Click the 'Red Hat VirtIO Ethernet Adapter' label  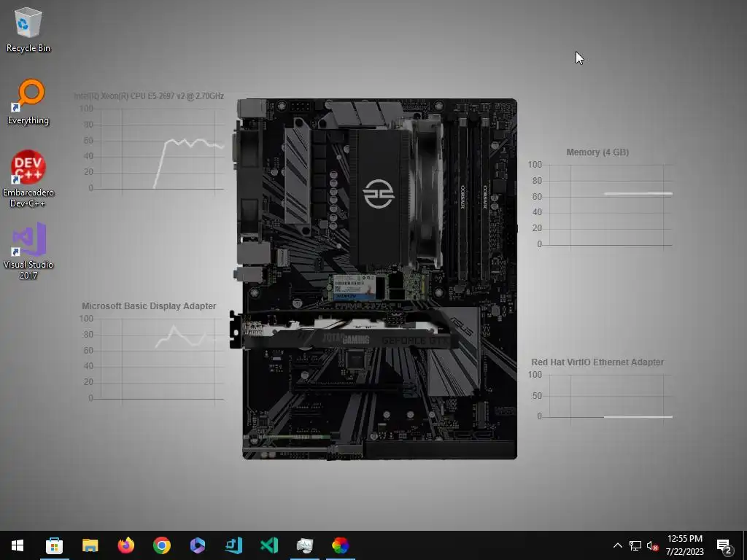pos(597,362)
